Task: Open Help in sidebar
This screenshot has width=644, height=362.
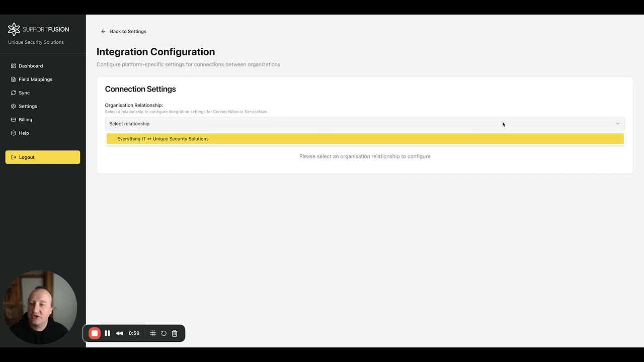Action: pyautogui.click(x=24, y=133)
